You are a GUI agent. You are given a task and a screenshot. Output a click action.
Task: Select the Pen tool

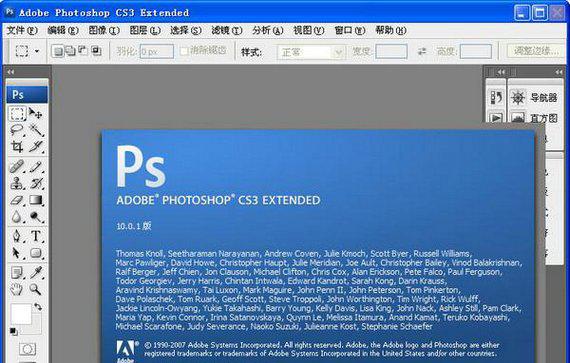pos(17,236)
